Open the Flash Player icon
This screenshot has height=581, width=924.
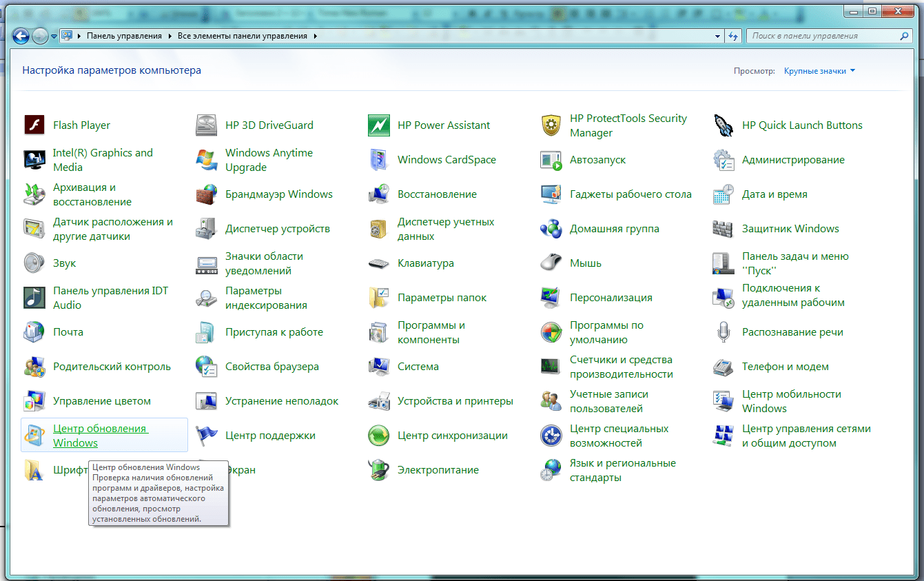click(x=34, y=125)
